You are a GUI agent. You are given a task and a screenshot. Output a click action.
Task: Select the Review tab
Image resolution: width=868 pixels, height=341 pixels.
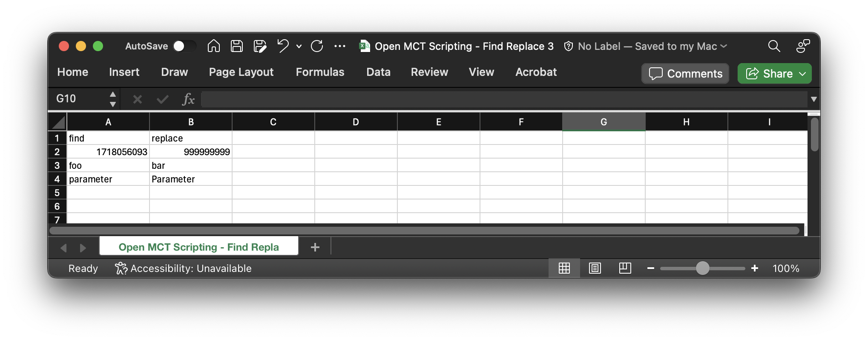pyautogui.click(x=429, y=72)
